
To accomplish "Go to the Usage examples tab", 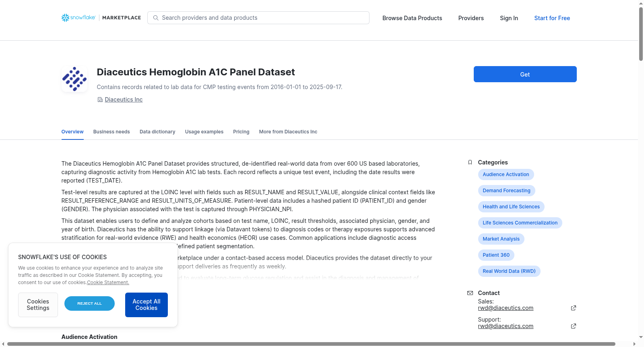I will [x=204, y=132].
